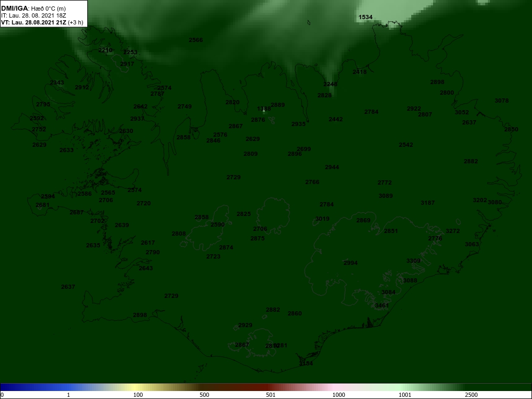Click the 2860 value label
The image size is (532, 399).
(x=295, y=313)
